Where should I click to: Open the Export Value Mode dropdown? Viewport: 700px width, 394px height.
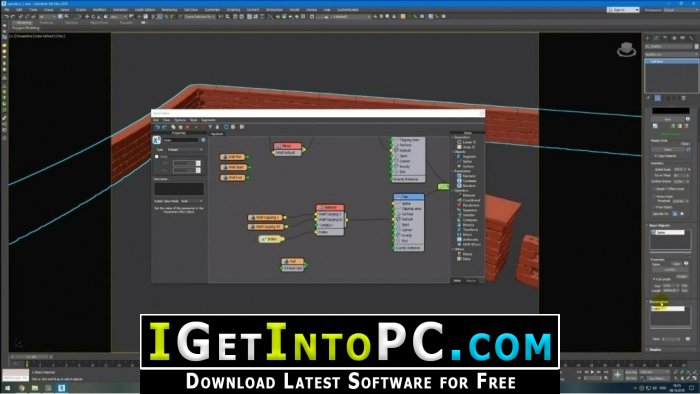coord(192,201)
